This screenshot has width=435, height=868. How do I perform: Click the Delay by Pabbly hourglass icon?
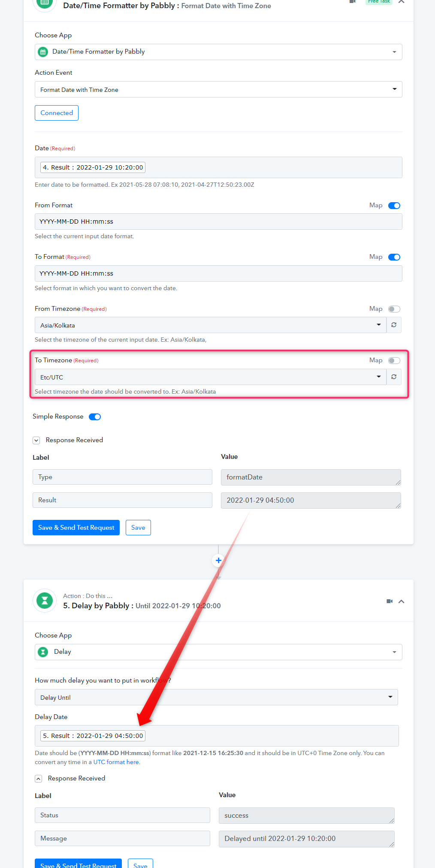[x=45, y=601]
